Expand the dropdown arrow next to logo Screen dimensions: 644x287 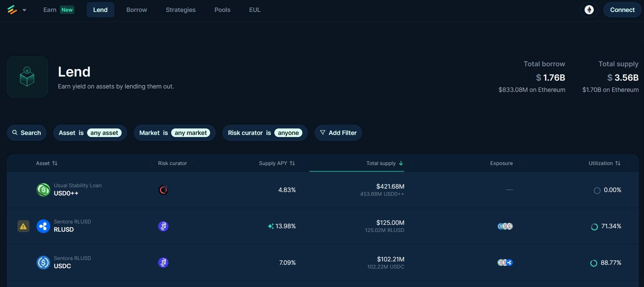(24, 10)
